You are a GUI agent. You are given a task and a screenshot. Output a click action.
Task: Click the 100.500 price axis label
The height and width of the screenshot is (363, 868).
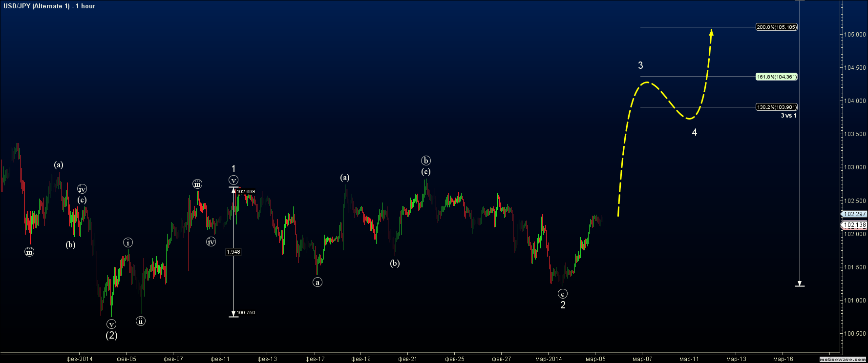(x=855, y=334)
